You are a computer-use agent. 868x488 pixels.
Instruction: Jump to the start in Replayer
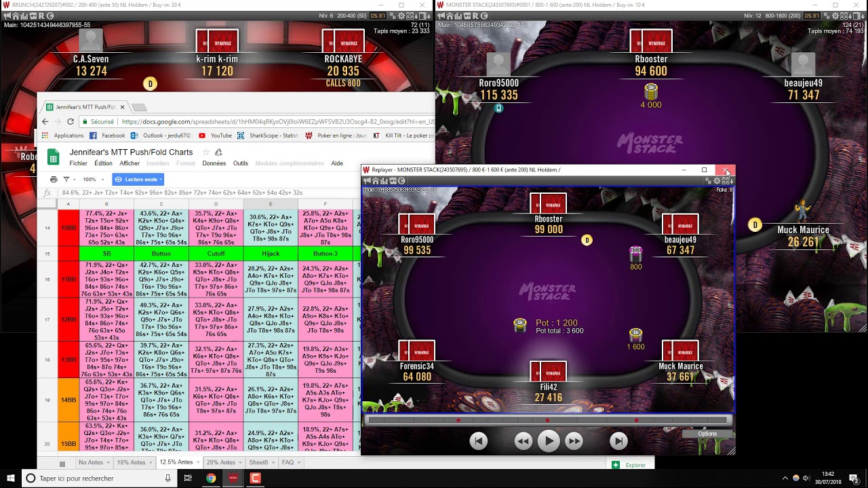click(479, 441)
